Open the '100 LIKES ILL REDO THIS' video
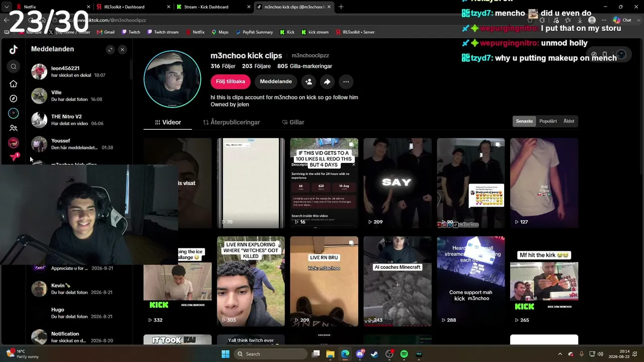This screenshot has width=644, height=362. click(x=324, y=183)
